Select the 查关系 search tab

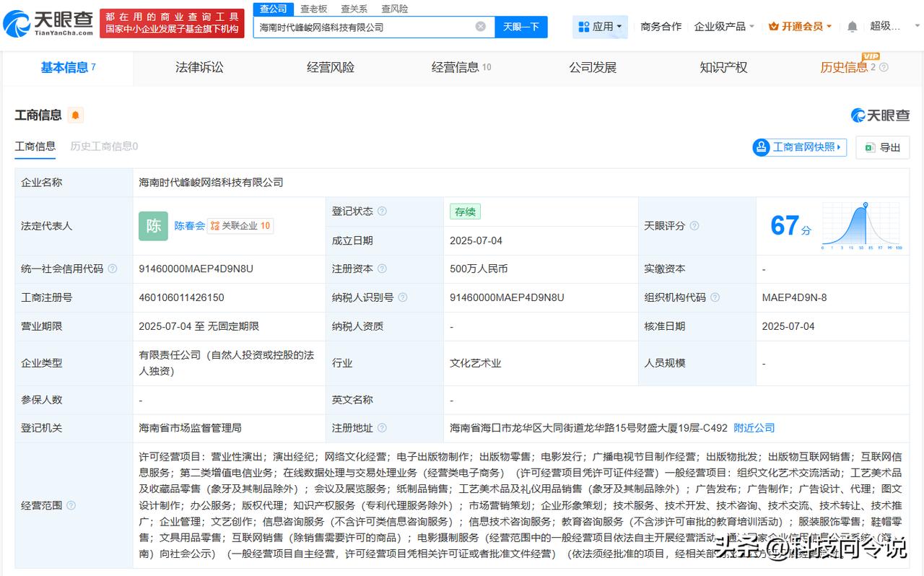(x=354, y=9)
